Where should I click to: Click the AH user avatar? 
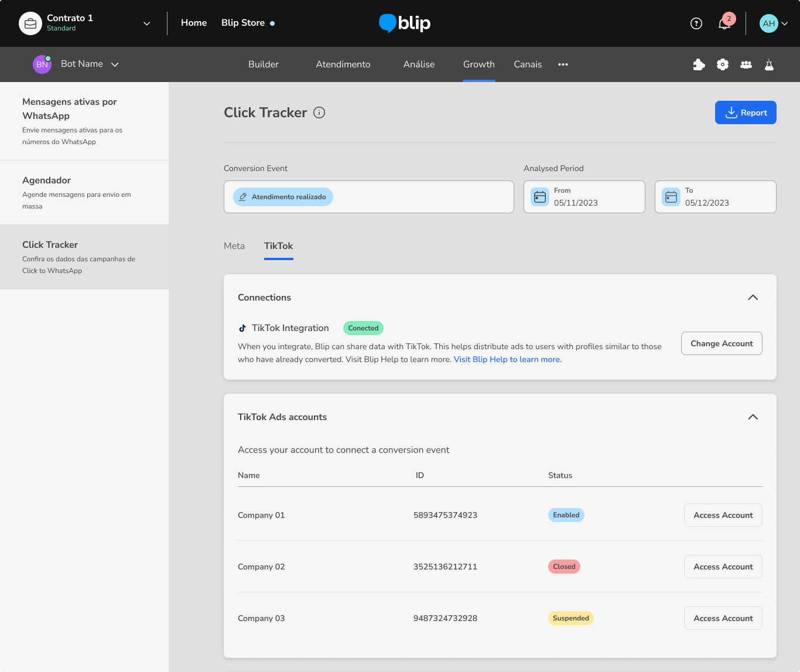point(768,23)
